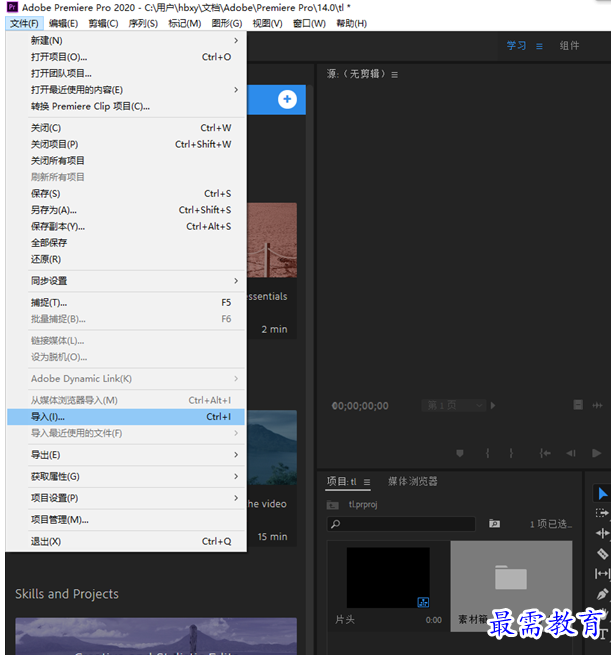
Task: Select the Razor tool
Action: click(602, 554)
